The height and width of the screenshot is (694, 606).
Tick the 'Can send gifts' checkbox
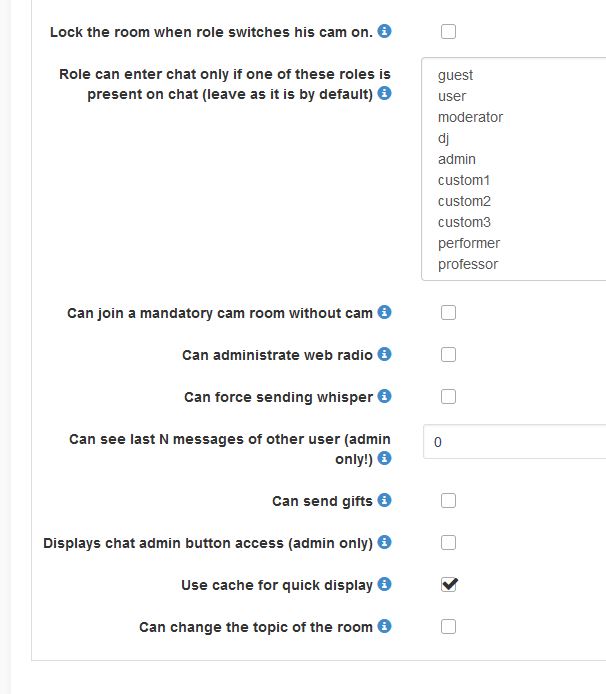[x=449, y=501]
